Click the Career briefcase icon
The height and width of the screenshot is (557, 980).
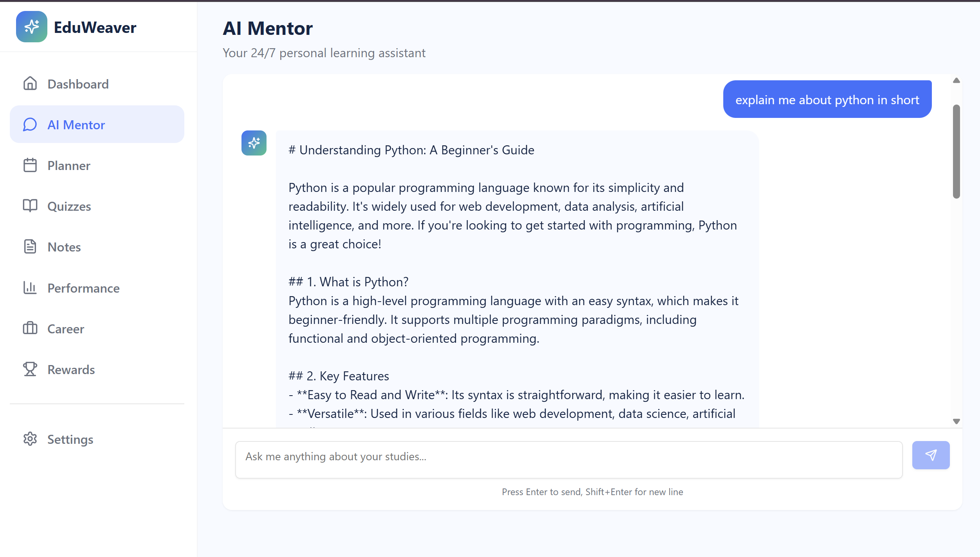click(x=30, y=329)
